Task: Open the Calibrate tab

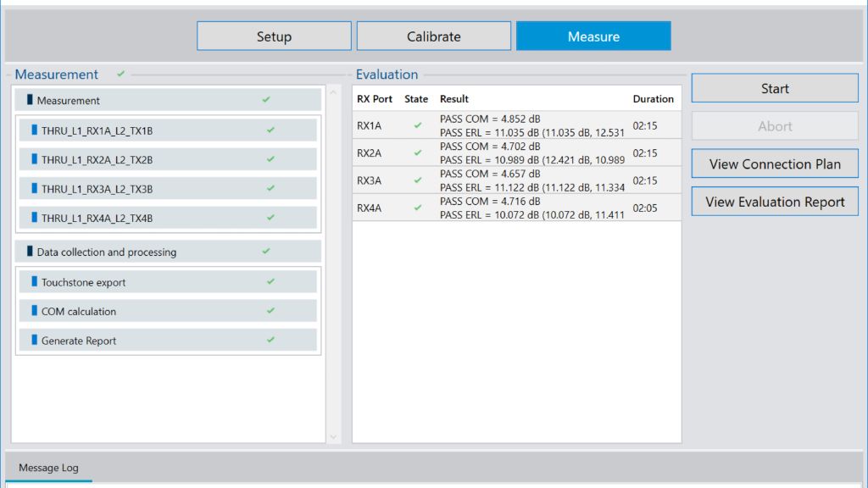Action: tap(433, 36)
